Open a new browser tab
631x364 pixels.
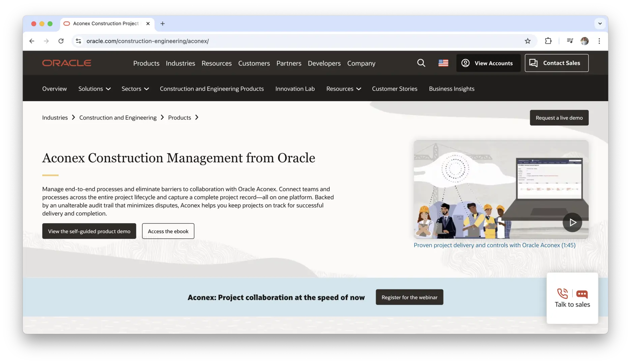tap(163, 24)
